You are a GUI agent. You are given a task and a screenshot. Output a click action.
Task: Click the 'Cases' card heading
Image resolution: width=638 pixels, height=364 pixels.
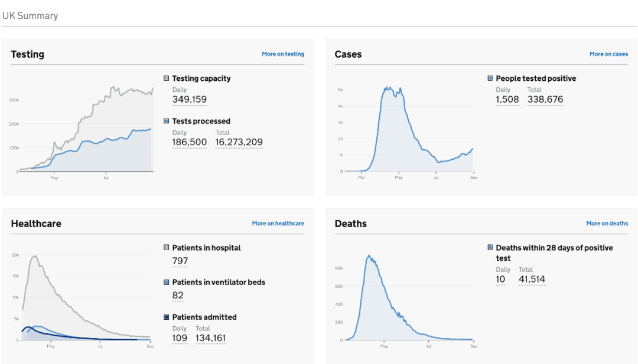[x=349, y=54]
